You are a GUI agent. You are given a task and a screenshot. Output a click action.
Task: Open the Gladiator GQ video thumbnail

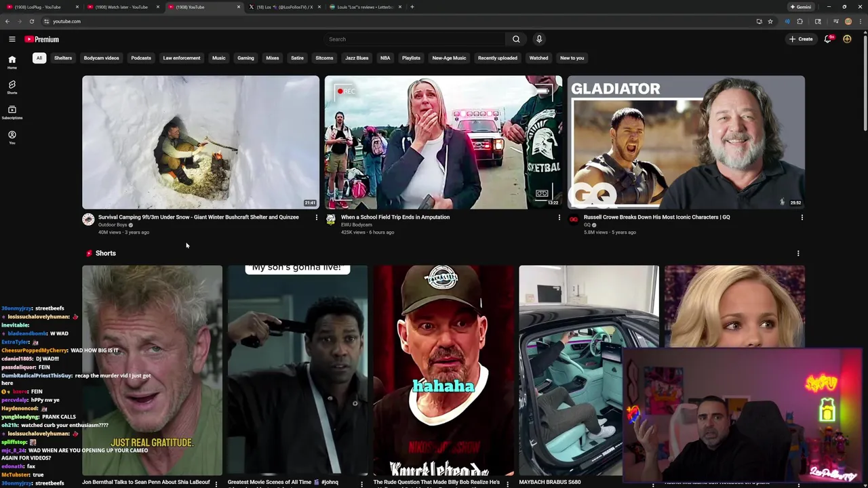click(x=686, y=142)
